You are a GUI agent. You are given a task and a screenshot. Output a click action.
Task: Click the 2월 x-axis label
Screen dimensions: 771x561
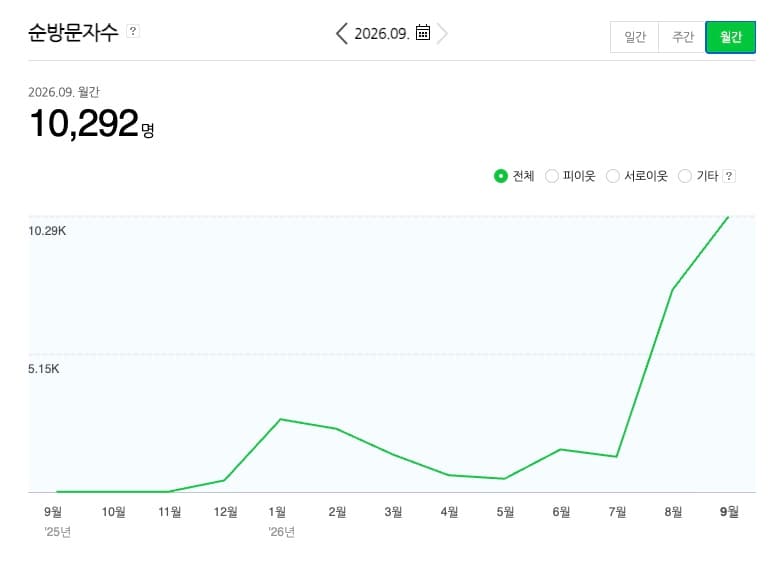pyautogui.click(x=337, y=512)
